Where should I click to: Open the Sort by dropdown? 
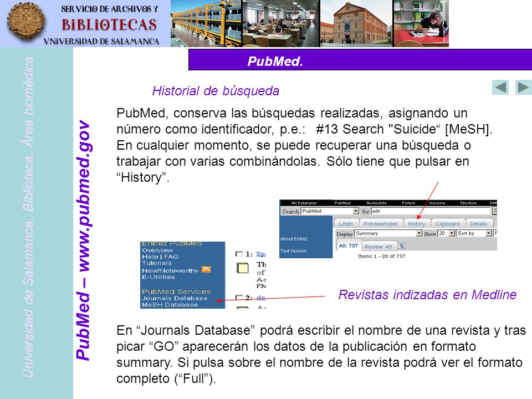[474, 233]
